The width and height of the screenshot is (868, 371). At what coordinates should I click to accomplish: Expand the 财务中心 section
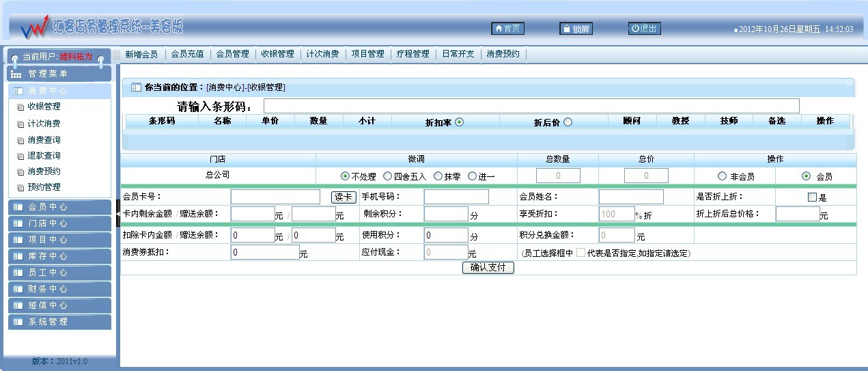coord(59,289)
